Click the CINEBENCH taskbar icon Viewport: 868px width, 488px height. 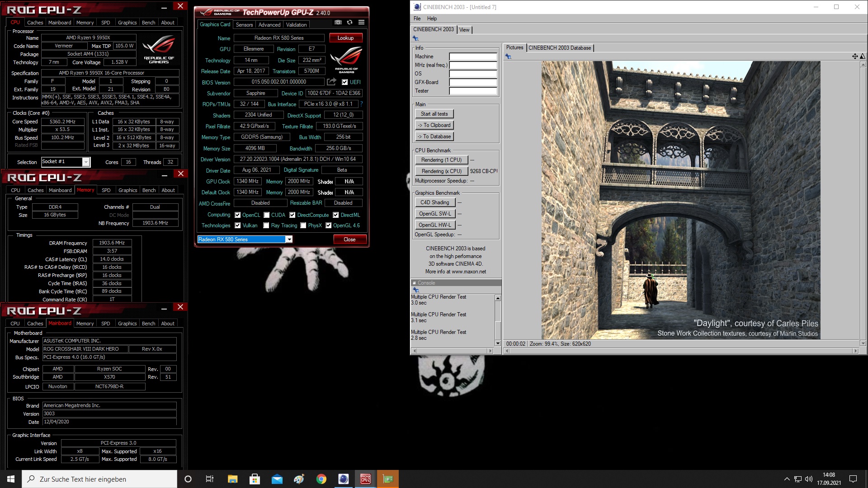click(343, 479)
